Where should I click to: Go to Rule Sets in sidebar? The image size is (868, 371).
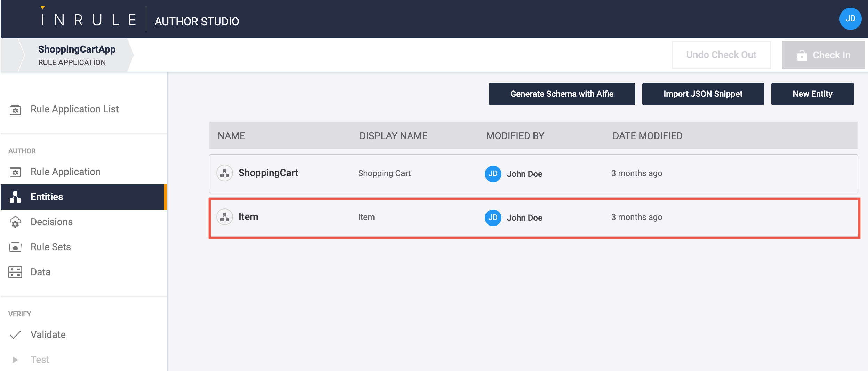point(51,247)
